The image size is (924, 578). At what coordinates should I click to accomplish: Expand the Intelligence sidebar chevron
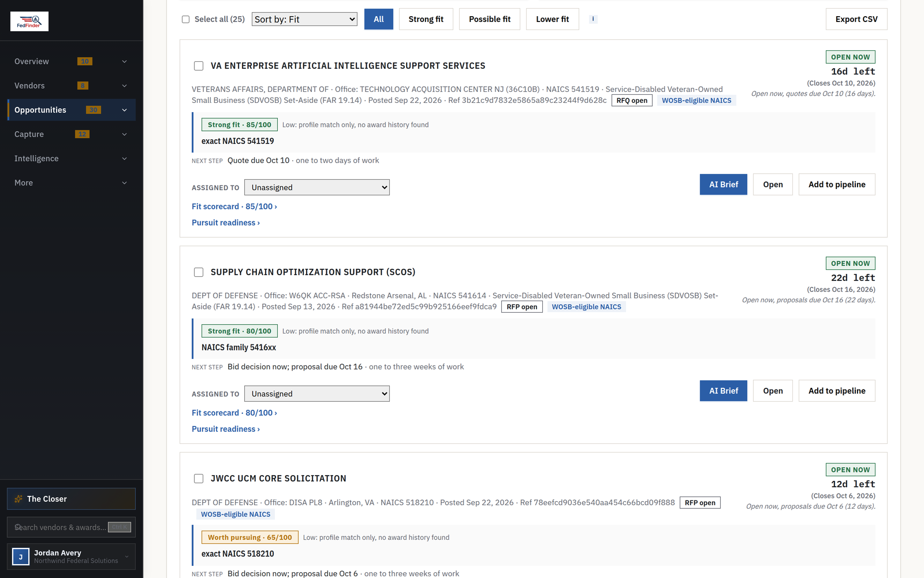124,158
